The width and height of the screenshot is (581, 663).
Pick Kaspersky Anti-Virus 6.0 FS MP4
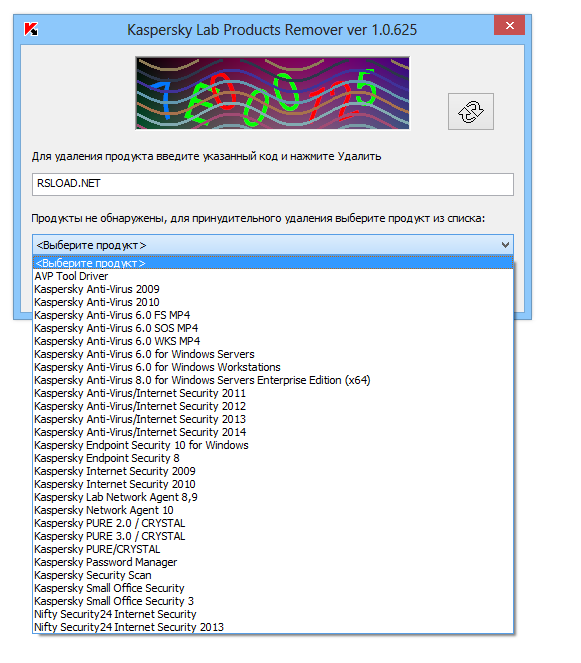[273, 315]
